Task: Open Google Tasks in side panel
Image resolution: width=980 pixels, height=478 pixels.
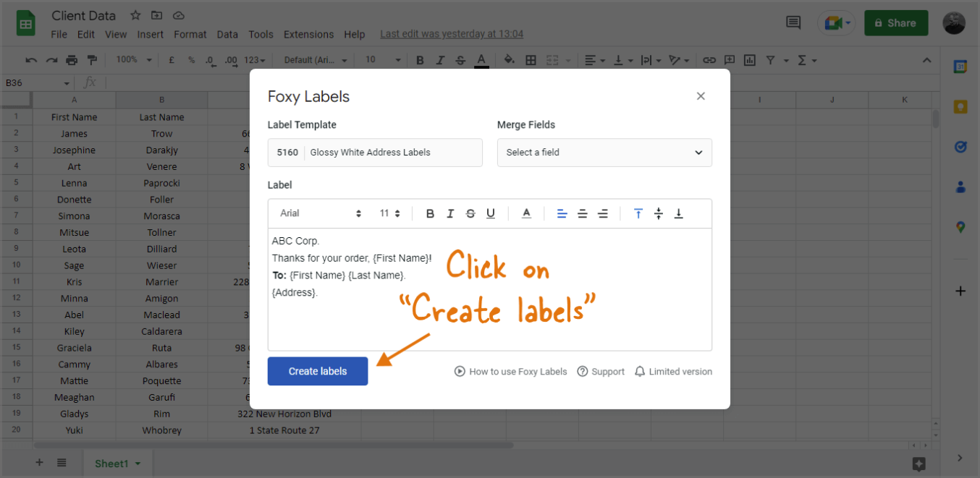Action: [960, 147]
